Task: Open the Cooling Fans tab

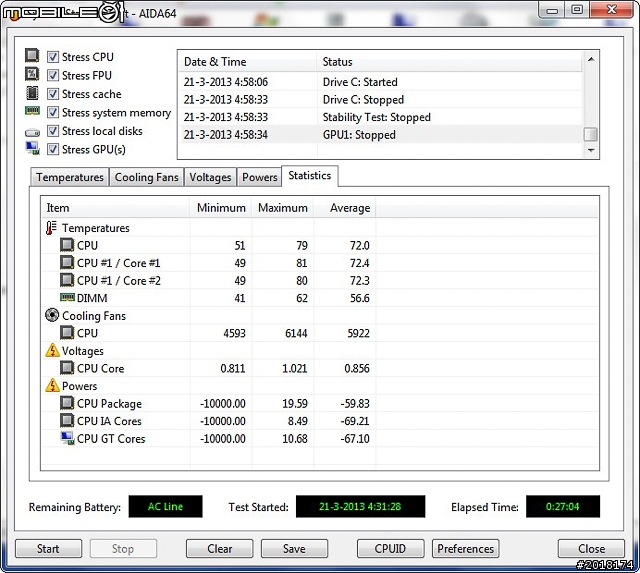Action: [x=147, y=177]
